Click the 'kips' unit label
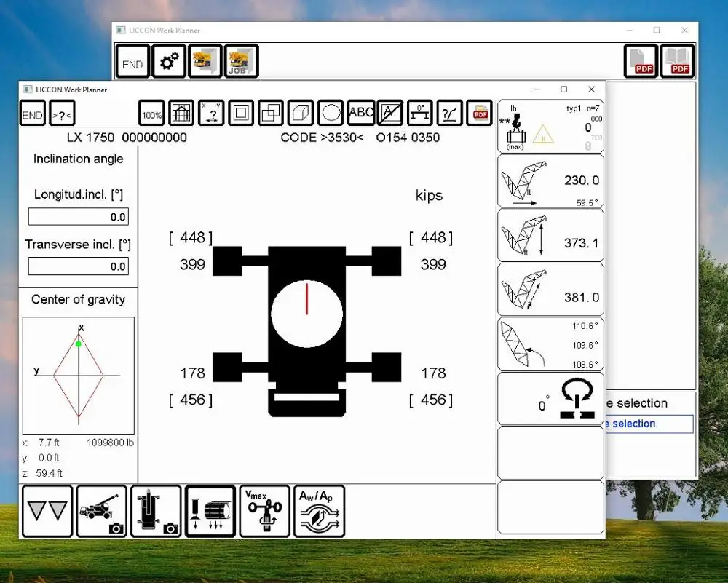728x583 pixels. click(429, 195)
